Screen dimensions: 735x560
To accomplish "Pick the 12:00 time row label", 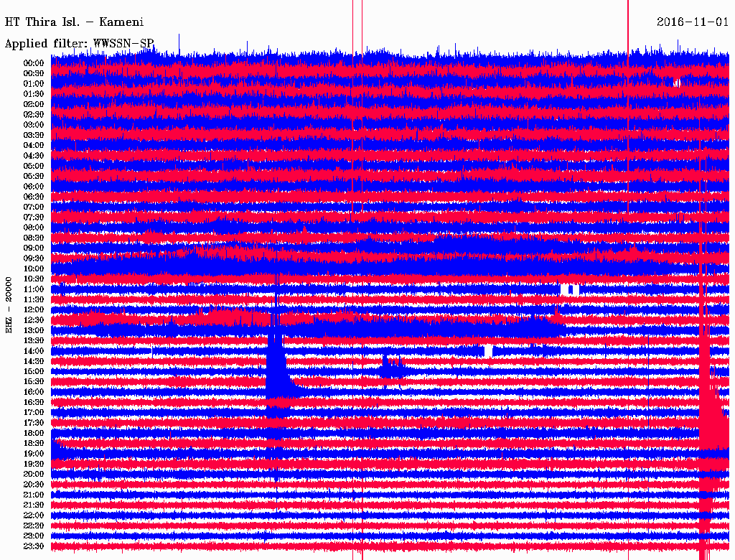I will 34,309.
